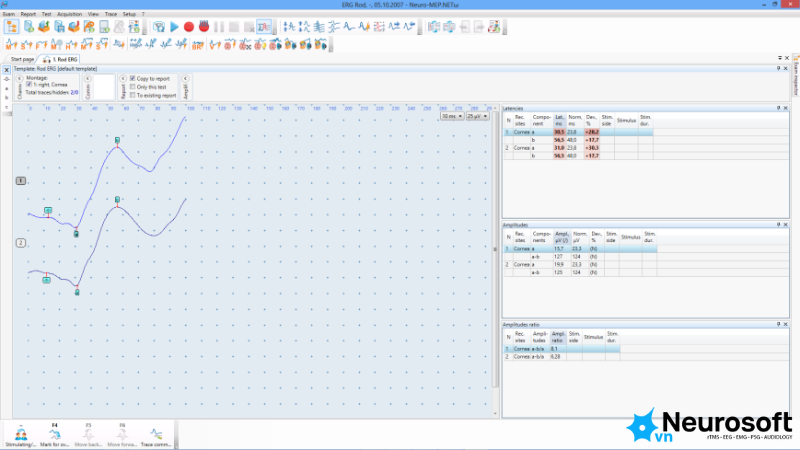
Task: Collapse the Amplifier panel chevron
Action: [185, 79]
